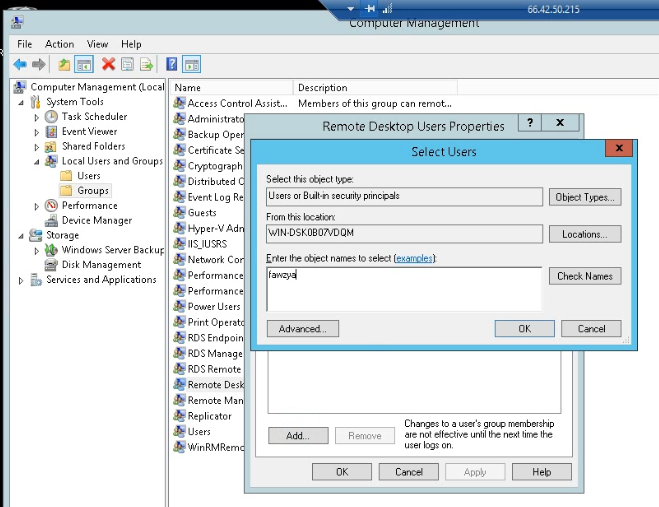Expand the Services and Applications node
The height and width of the screenshot is (507, 659).
pyautogui.click(x=22, y=280)
